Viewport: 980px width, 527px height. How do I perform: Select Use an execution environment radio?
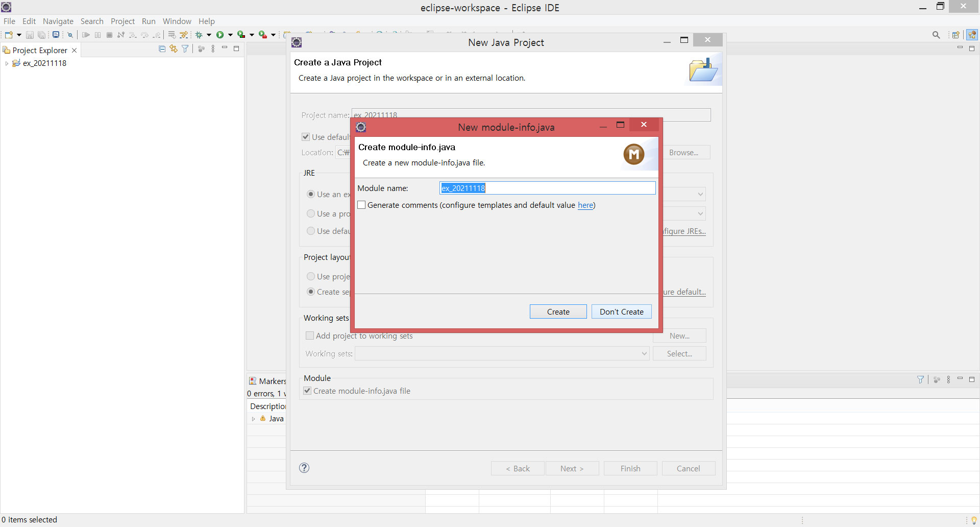[311, 194]
